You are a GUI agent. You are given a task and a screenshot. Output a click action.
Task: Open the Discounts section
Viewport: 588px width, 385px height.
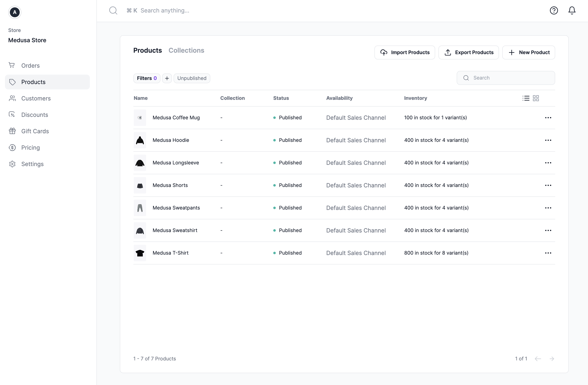(x=35, y=115)
